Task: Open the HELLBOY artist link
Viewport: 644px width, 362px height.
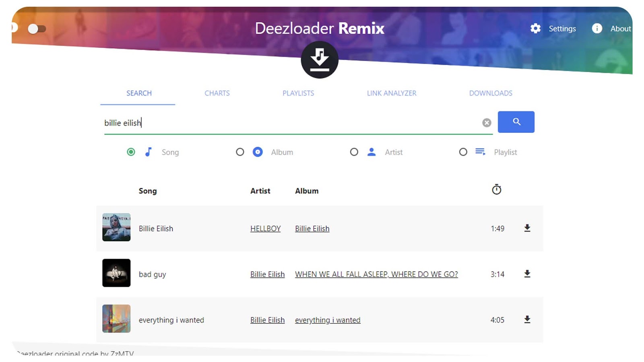Action: click(265, 228)
